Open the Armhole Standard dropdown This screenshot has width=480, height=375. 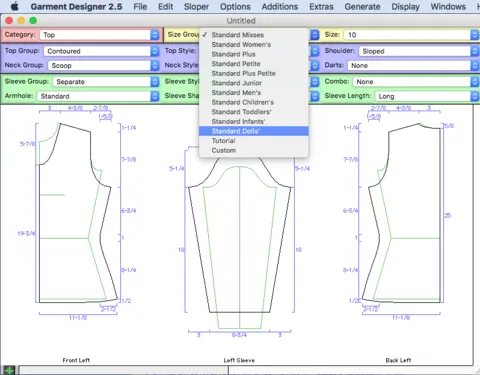click(98, 96)
